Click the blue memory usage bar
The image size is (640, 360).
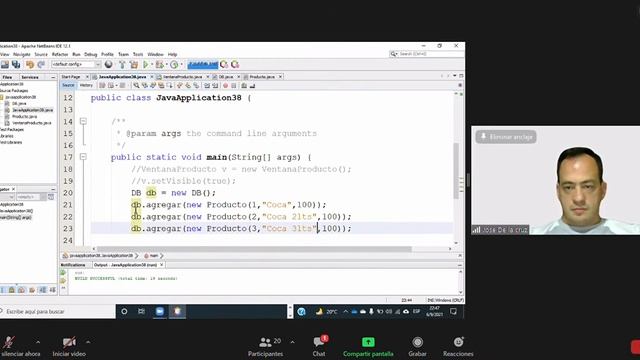[203, 64]
